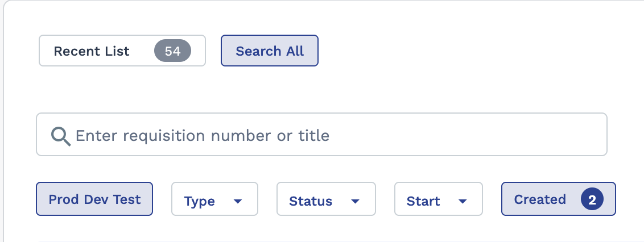The image size is (644, 242).
Task: Select the Recent List label text
Action: 92,51
